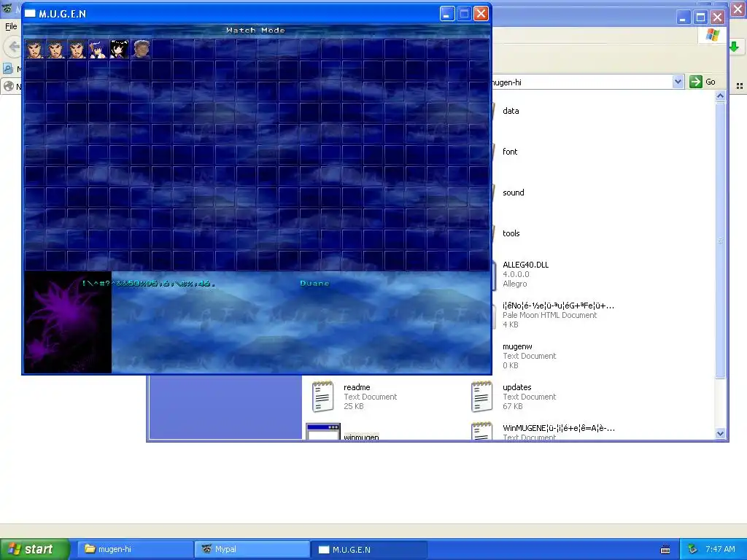Click the Explorer scrollbar down arrow
The height and width of the screenshot is (560, 747).
point(720,434)
